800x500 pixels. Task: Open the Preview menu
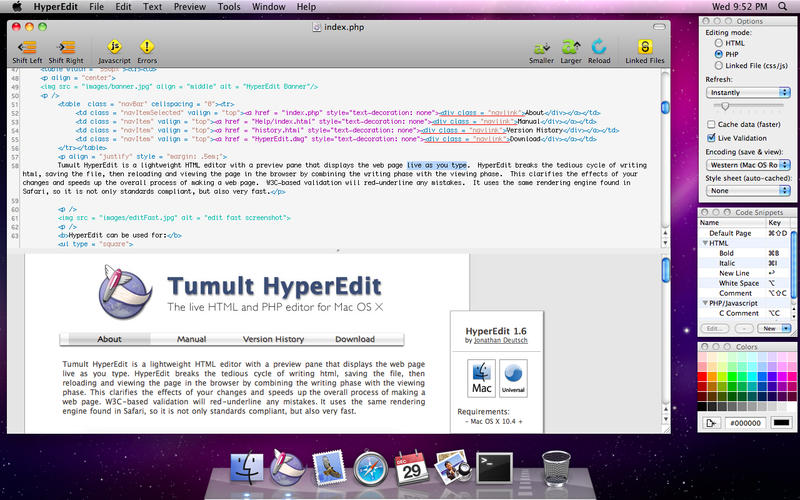[x=190, y=7]
